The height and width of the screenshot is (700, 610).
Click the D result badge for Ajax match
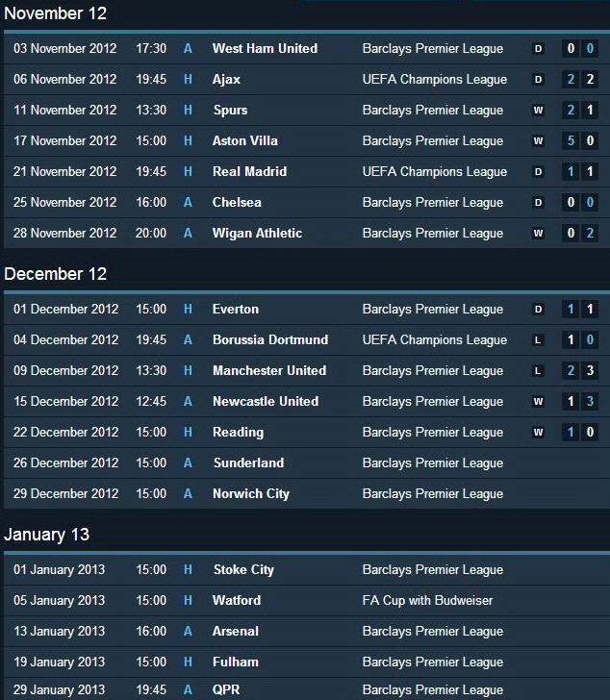coord(538,80)
